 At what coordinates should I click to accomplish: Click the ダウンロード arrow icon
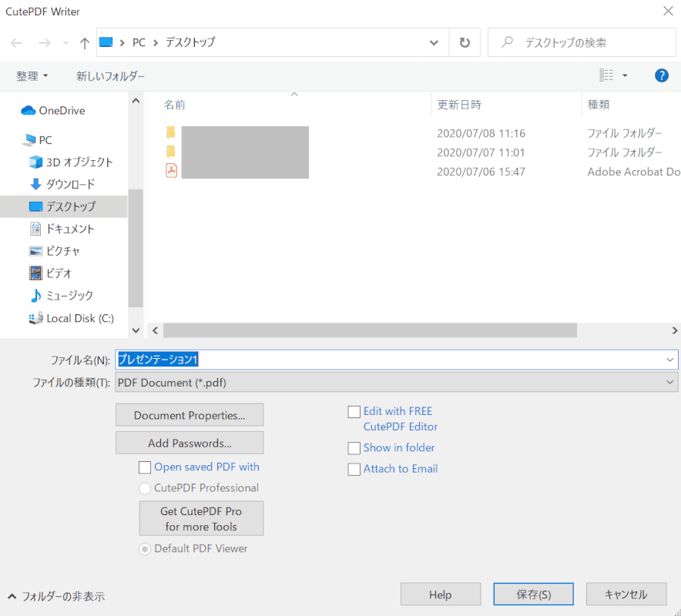[35, 184]
